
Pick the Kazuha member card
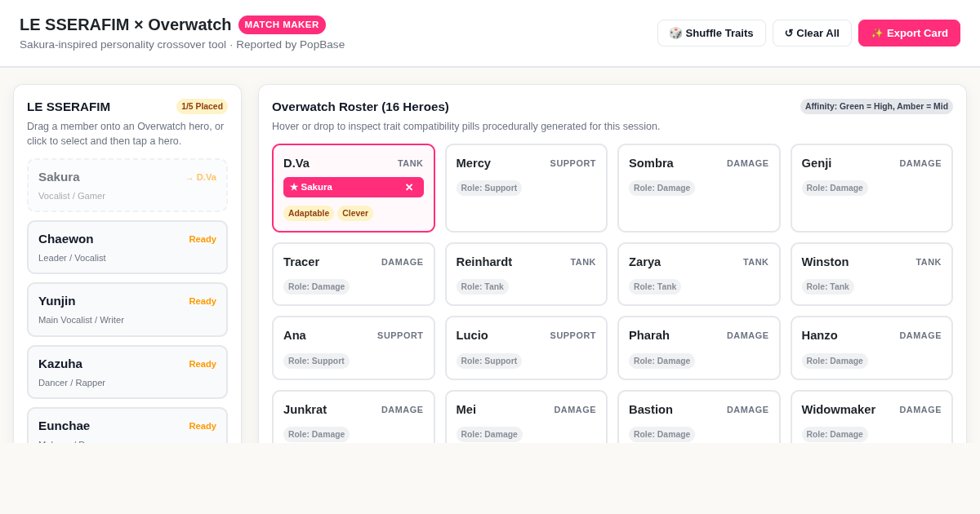[x=127, y=372]
